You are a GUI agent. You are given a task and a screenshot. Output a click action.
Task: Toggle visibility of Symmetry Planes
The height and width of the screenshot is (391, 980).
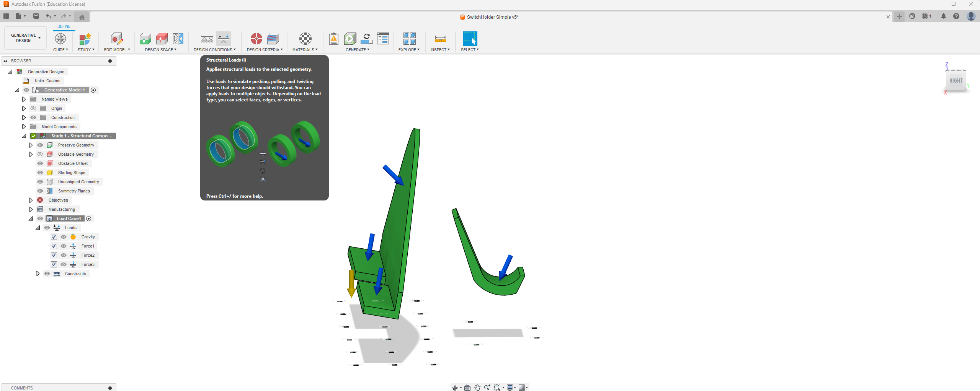coord(40,191)
